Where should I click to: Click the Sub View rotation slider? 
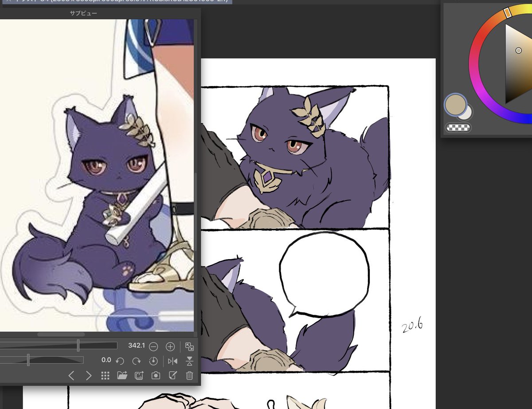point(42,360)
